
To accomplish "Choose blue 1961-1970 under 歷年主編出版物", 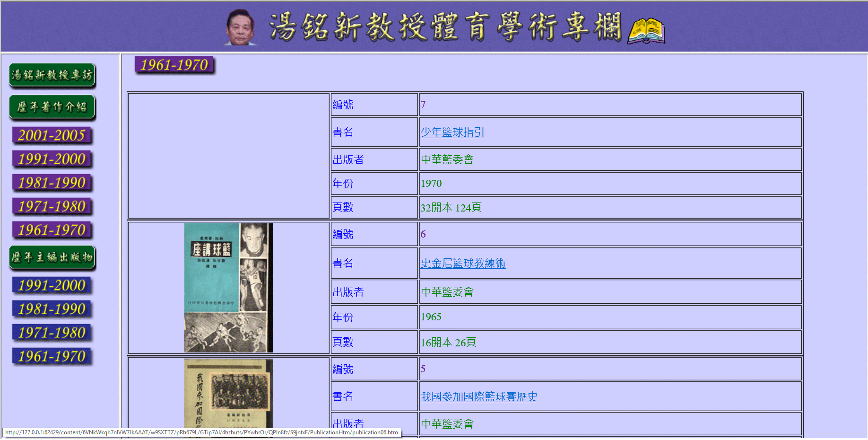I will pos(52,356).
